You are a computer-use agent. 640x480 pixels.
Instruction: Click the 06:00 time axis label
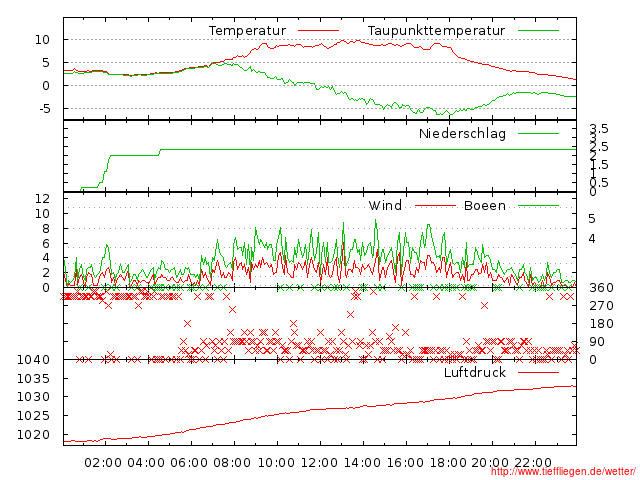tap(189, 463)
